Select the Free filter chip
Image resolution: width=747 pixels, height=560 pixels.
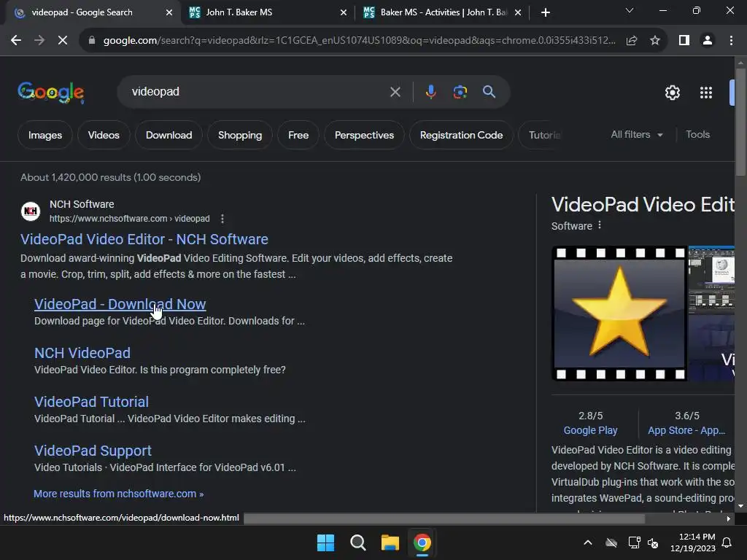point(298,135)
